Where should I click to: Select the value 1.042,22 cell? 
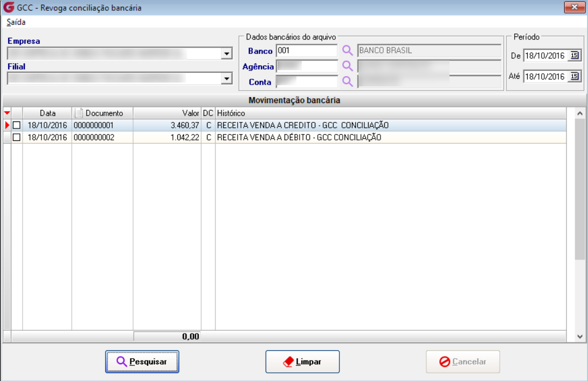167,138
